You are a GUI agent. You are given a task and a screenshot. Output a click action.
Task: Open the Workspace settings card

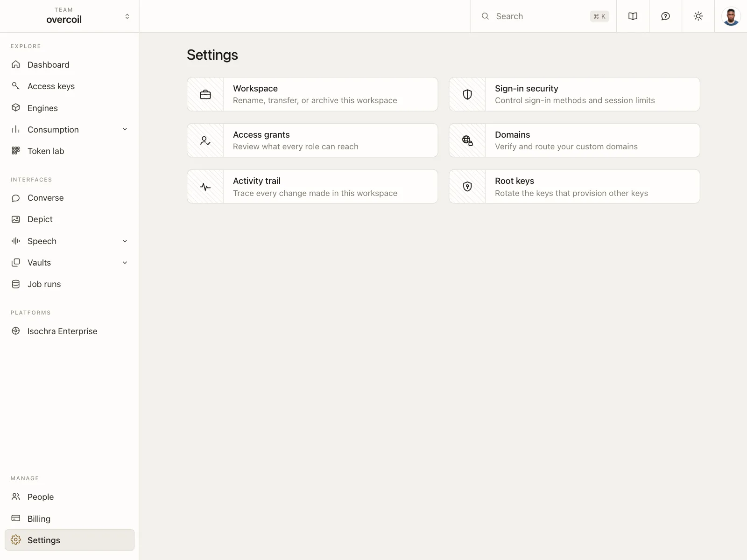tap(312, 94)
